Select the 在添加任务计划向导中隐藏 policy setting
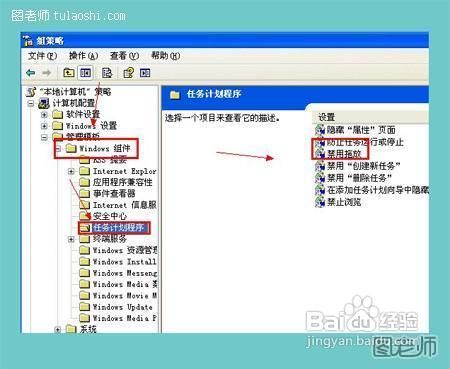Viewport: 450px width, 369px height. point(377,190)
